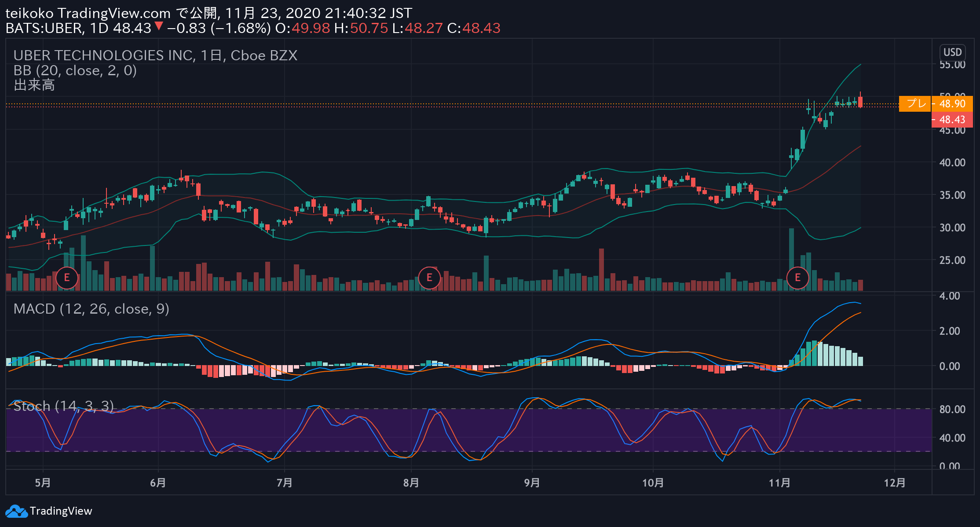Viewport: 980px width, 527px height.
Task: Select the Stoch (14, 3, 3) indicator label
Action: pyautogui.click(x=64, y=406)
